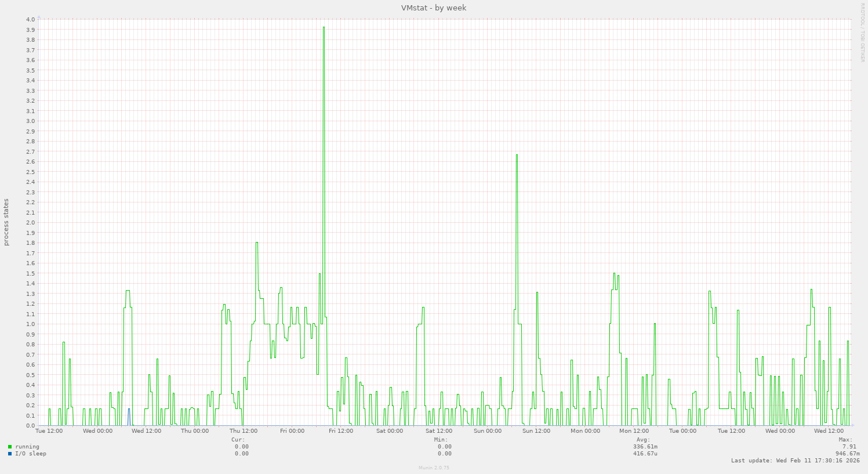This screenshot has height=474, width=868.
Task: Click the "Sun 00:00" time axis label
Action: click(x=488, y=431)
